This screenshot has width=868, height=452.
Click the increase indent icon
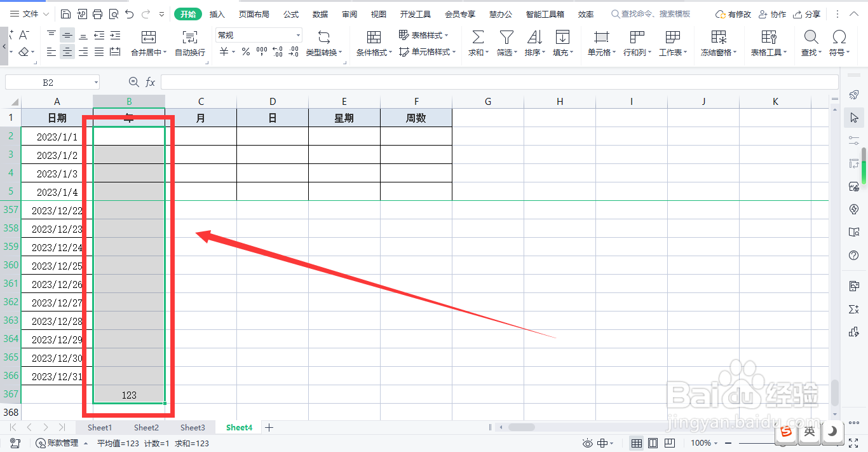tap(115, 36)
